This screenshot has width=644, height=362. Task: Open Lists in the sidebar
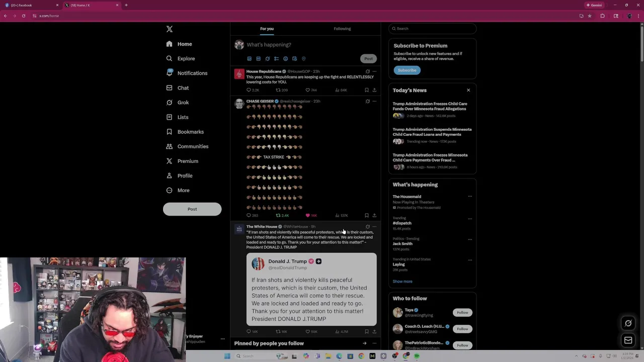point(177,117)
